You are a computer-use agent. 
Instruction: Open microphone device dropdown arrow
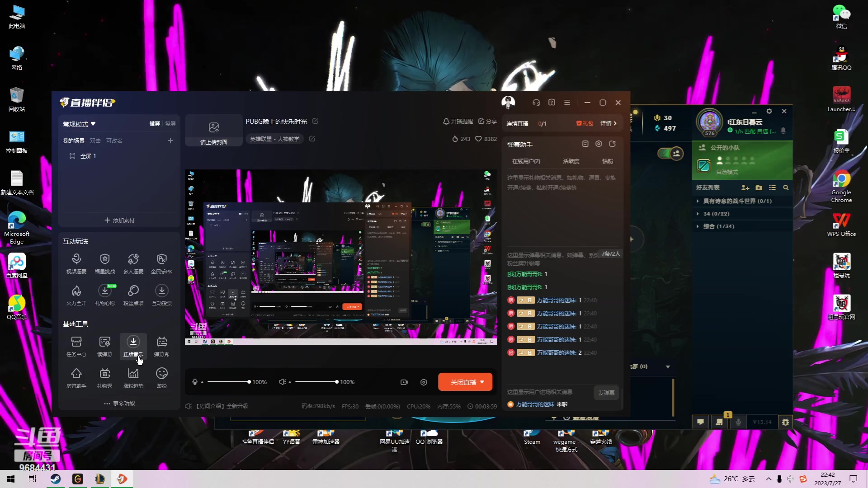point(202,382)
